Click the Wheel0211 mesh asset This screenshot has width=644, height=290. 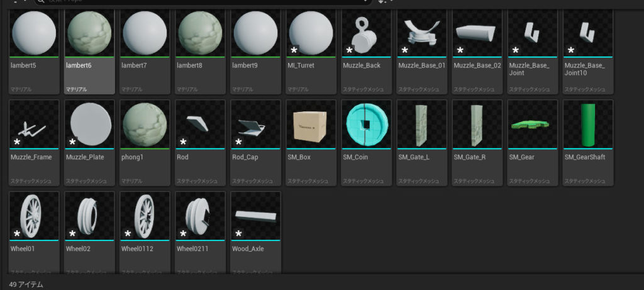(x=201, y=216)
